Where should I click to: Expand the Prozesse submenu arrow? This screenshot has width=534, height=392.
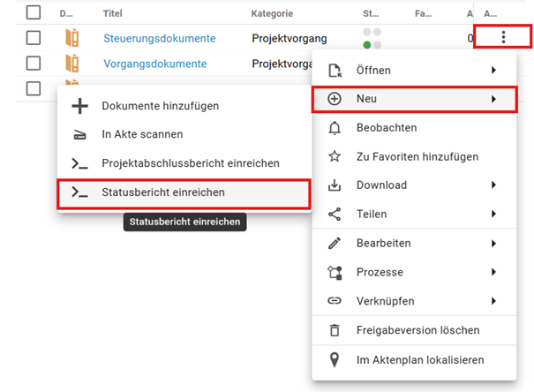click(x=493, y=272)
